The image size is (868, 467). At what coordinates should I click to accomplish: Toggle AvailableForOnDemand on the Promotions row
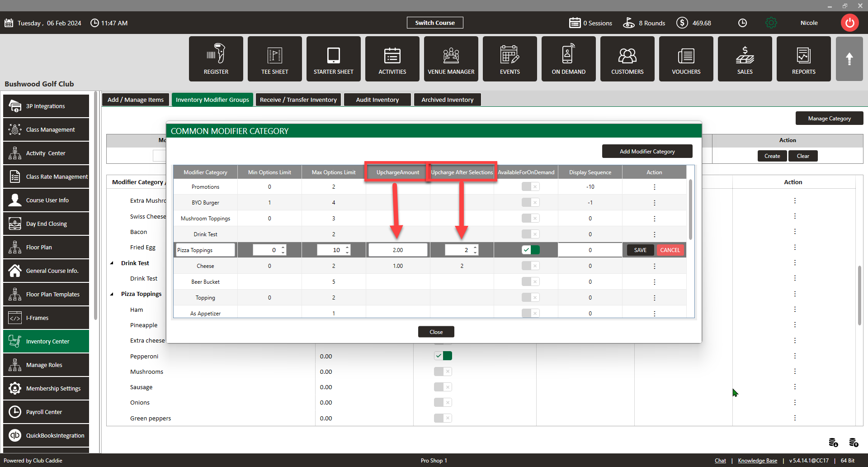[530, 186]
